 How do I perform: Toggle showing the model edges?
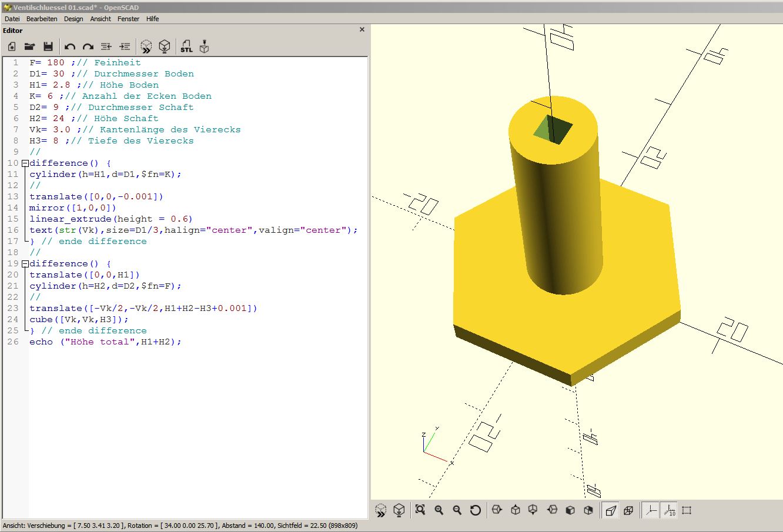click(x=687, y=510)
